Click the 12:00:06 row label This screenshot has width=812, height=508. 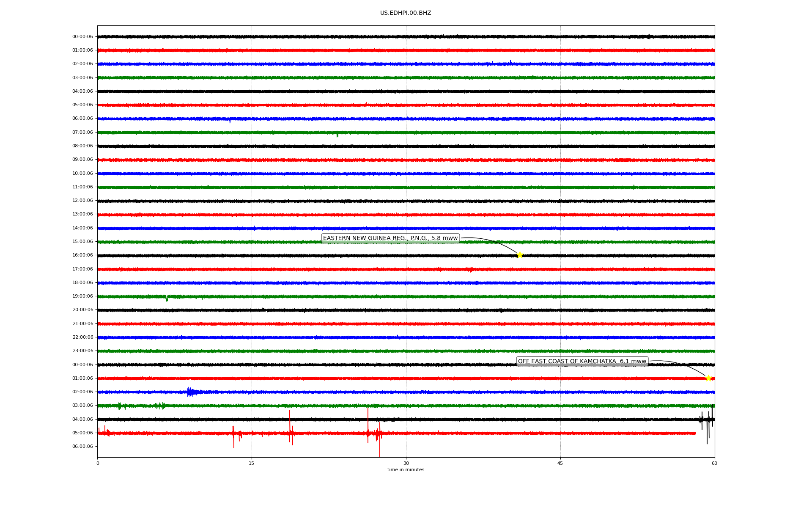(82, 201)
